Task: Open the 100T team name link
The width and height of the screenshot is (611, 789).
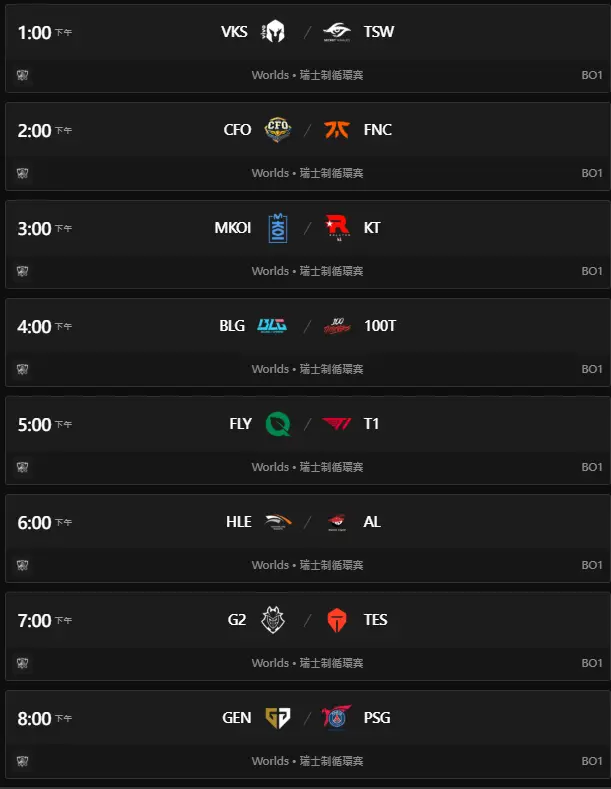Action: [x=379, y=326]
